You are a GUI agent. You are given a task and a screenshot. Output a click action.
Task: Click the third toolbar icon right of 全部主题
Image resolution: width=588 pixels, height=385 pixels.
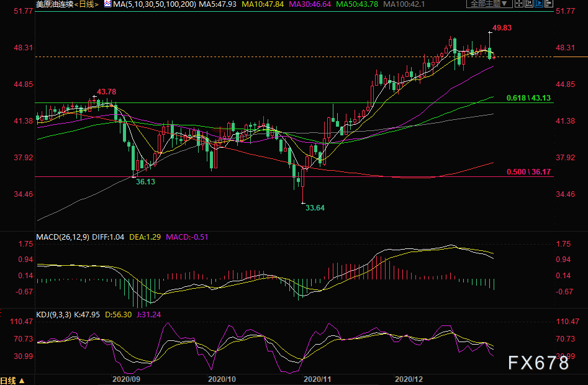click(539, 4)
